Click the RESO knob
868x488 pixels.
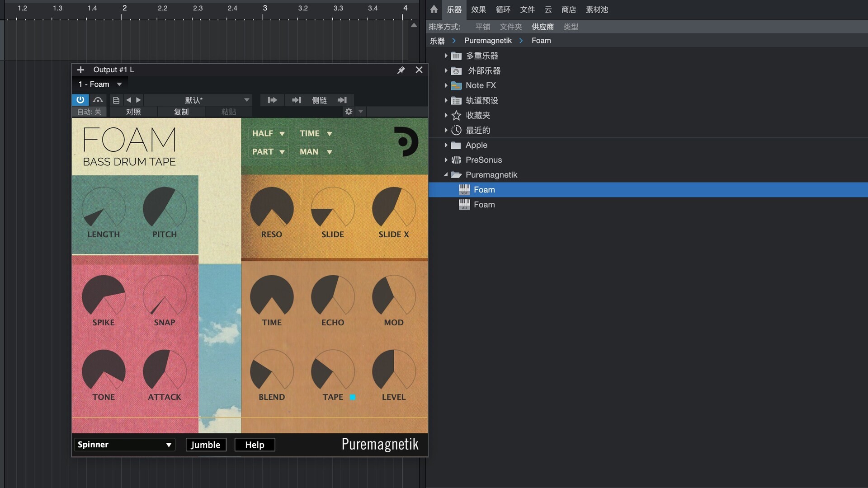coord(272,208)
